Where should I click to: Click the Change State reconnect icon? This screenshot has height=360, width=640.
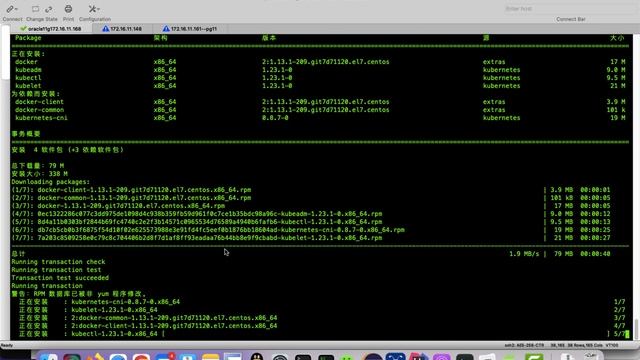[x=49, y=9]
